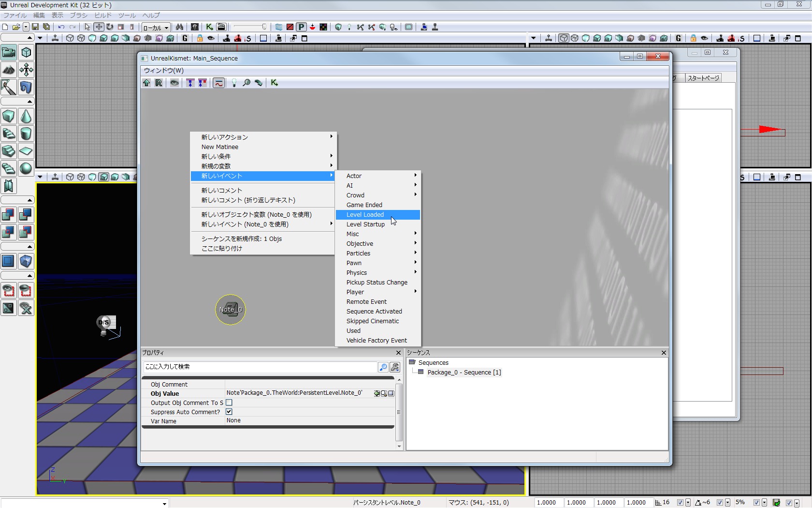The width and height of the screenshot is (812, 508).
Task: Enable the Output Obj Comment checkbox
Action: pos(229,403)
